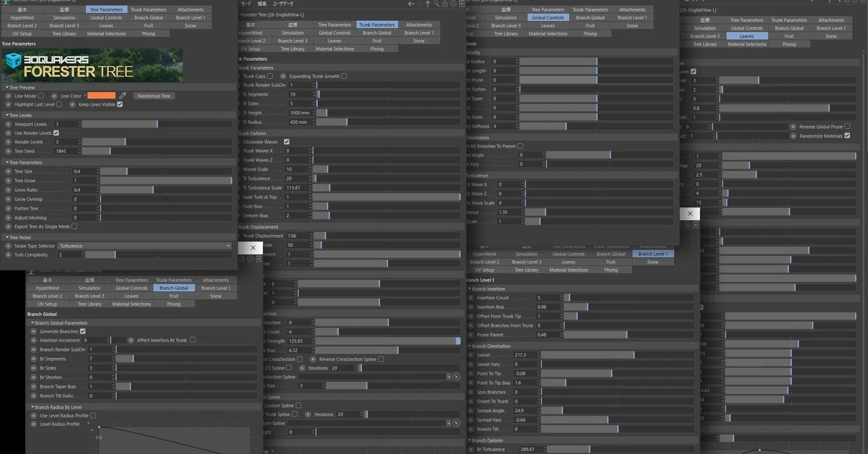Click target icon in Trunk Parameters window header

(x=453, y=4)
